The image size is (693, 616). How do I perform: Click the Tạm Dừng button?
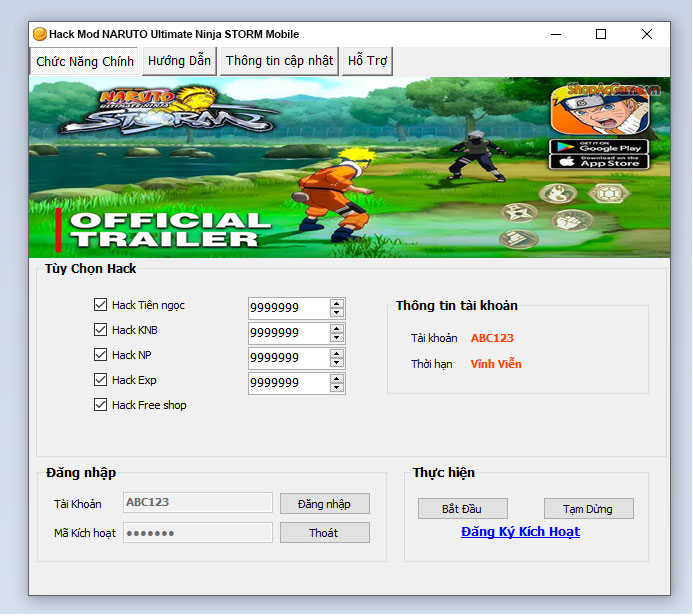[588, 509]
